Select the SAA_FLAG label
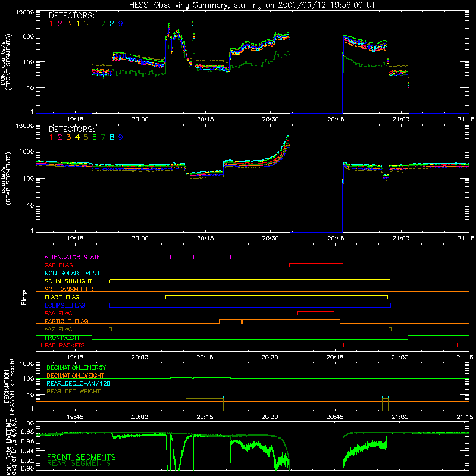Image resolution: width=476 pixels, height=476 pixels. pyautogui.click(x=58, y=313)
